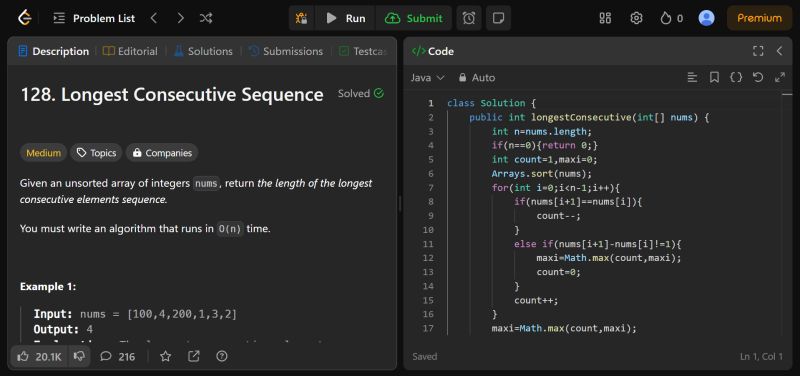The width and height of the screenshot is (800, 376).
Task: Expand the Topics tag
Action: (96, 153)
